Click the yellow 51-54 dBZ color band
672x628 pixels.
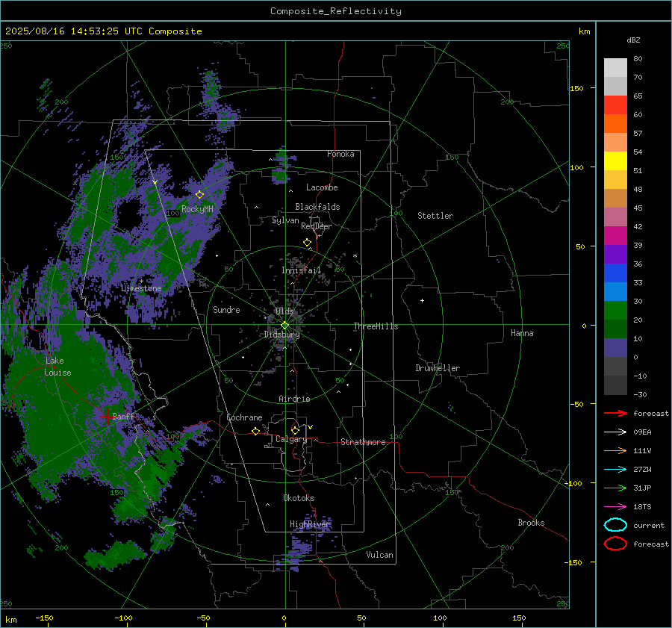click(x=615, y=161)
